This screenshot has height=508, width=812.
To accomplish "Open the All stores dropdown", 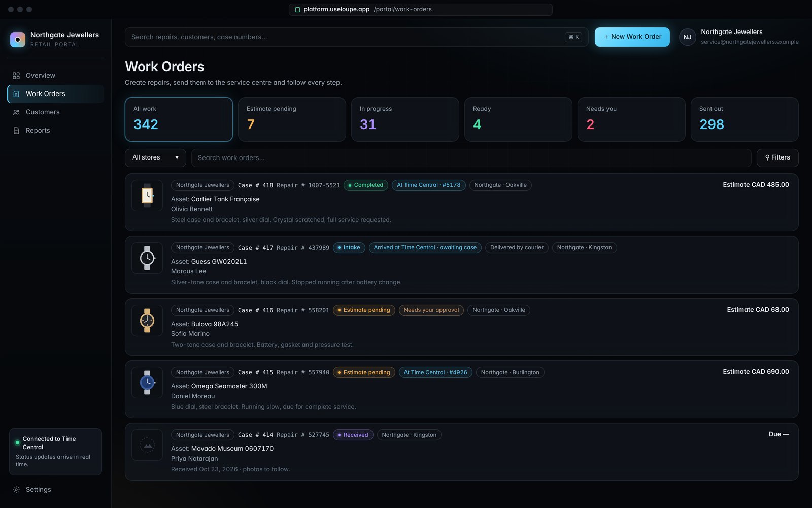I will tap(155, 158).
